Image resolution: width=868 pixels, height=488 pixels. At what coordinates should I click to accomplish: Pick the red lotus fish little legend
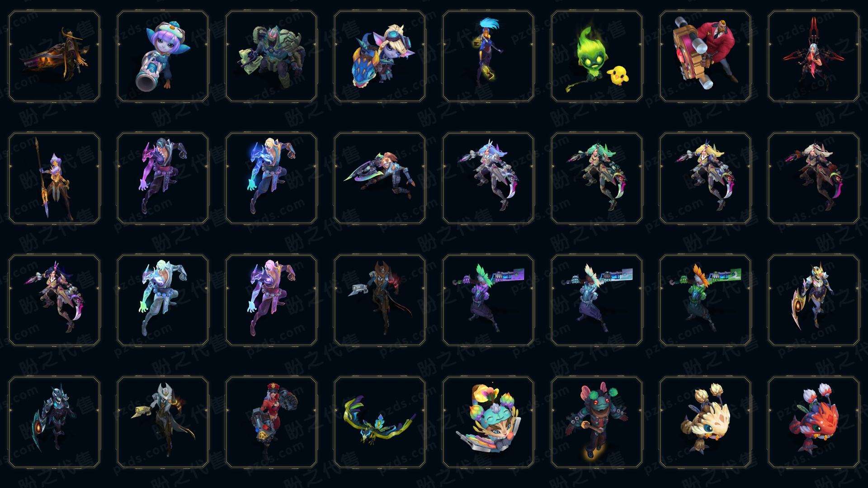click(x=813, y=422)
